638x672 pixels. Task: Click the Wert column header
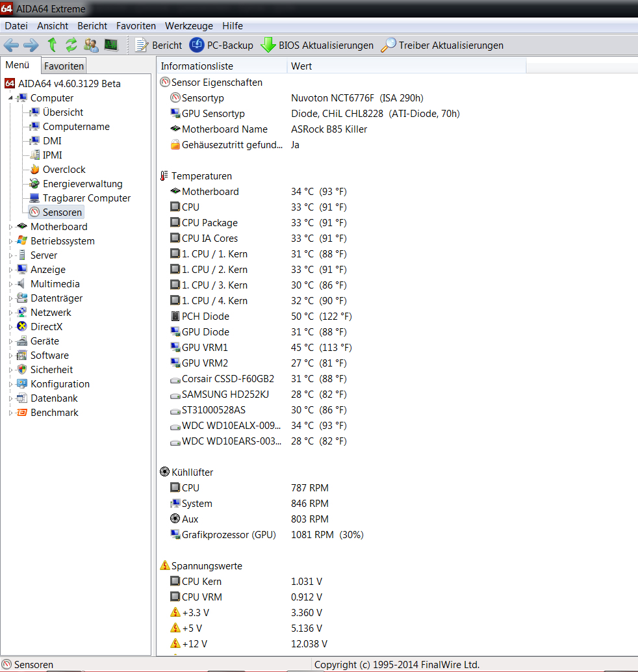406,66
